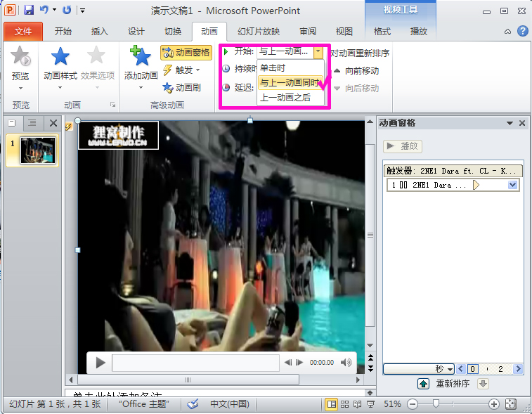Image resolution: width=532 pixels, height=414 pixels.
Task: Switch to the 插入 ribbon tab
Action: 99,32
